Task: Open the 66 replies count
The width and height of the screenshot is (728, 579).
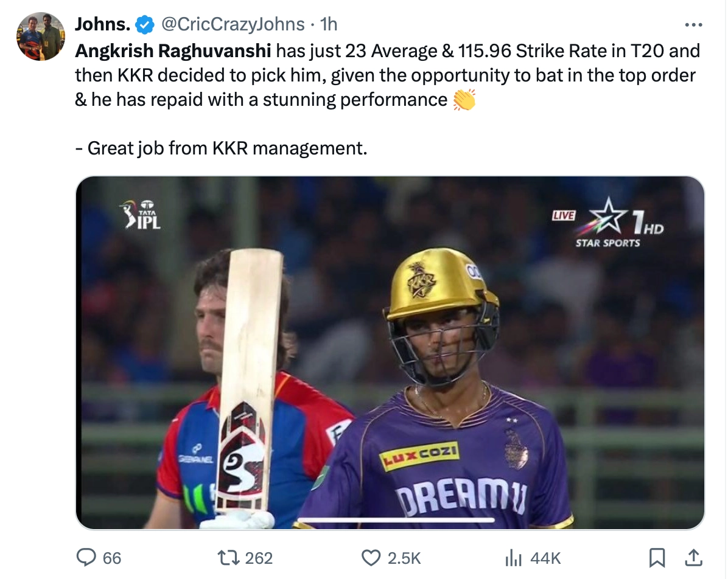Action: click(111, 557)
